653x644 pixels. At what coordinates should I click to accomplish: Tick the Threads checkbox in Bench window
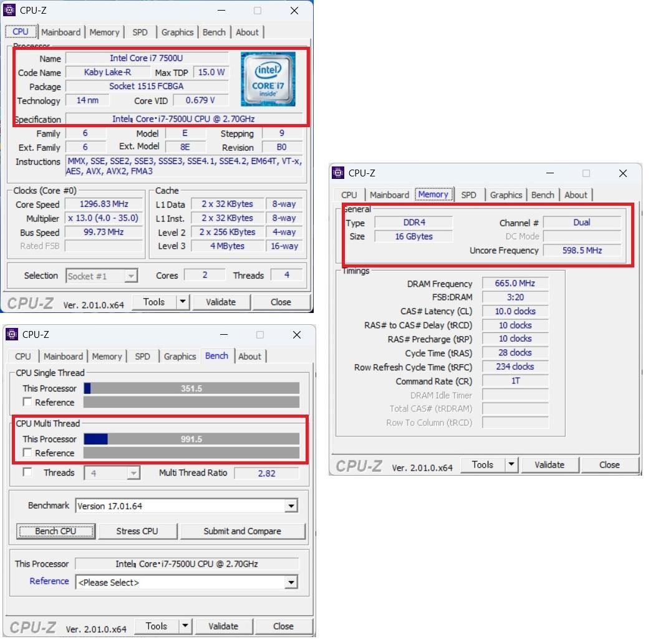click(x=27, y=473)
